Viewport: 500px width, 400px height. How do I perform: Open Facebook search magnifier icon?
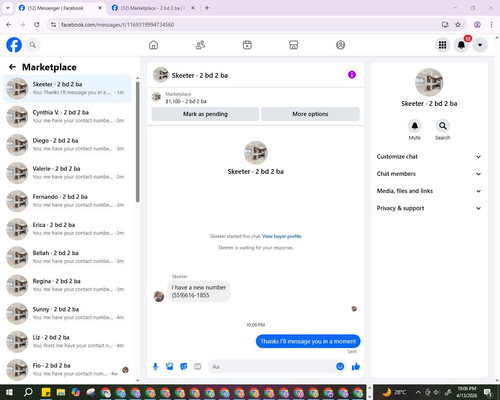point(33,45)
